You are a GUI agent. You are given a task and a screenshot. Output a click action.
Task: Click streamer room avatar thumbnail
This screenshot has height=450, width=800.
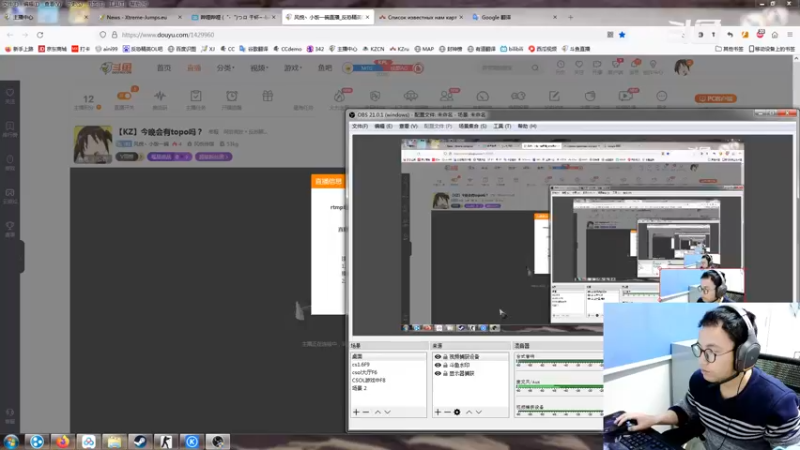(93, 144)
